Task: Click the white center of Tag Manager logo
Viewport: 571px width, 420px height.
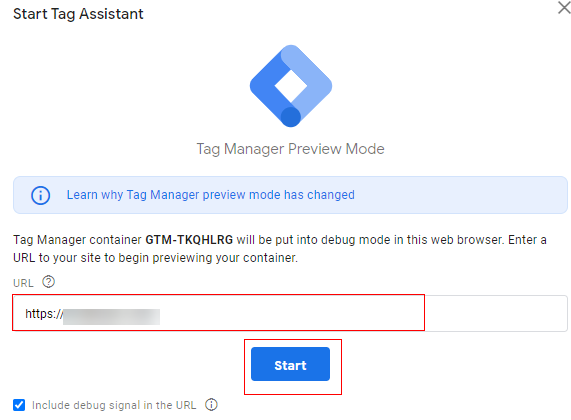Action: click(x=291, y=86)
